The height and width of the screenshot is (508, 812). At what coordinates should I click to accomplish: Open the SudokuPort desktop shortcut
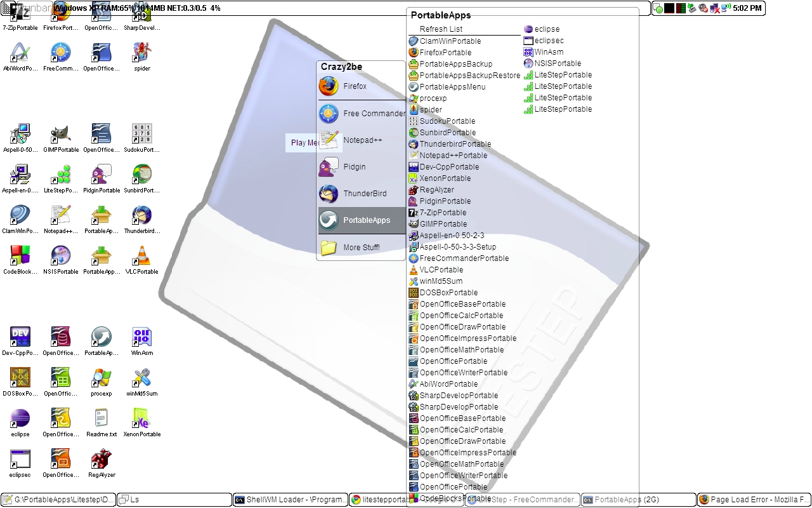coord(142,138)
